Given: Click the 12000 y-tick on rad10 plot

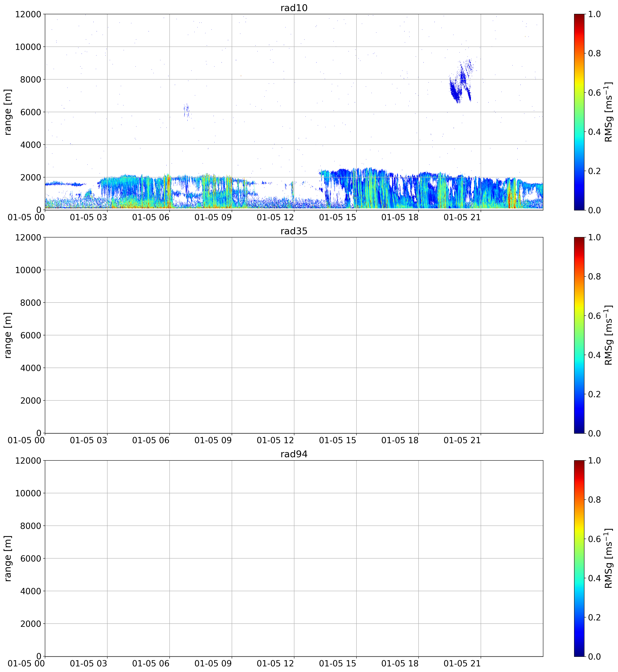Looking at the screenshot, I should click(28, 14).
